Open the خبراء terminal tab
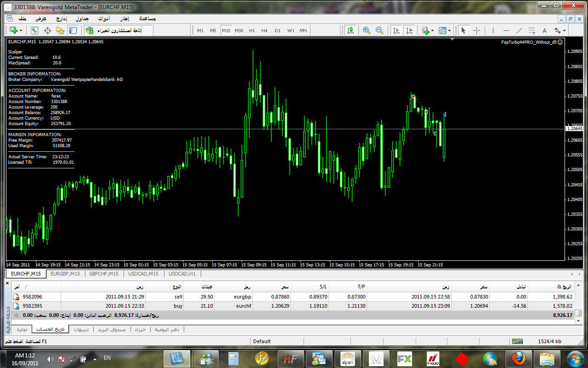Viewport: 588px width, 368px height. [x=140, y=330]
